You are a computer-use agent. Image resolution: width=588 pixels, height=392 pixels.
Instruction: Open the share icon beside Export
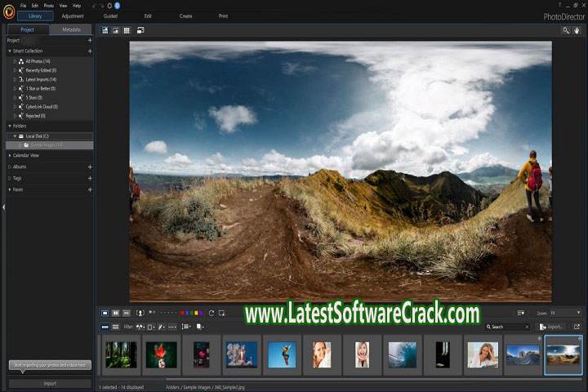[577, 327]
